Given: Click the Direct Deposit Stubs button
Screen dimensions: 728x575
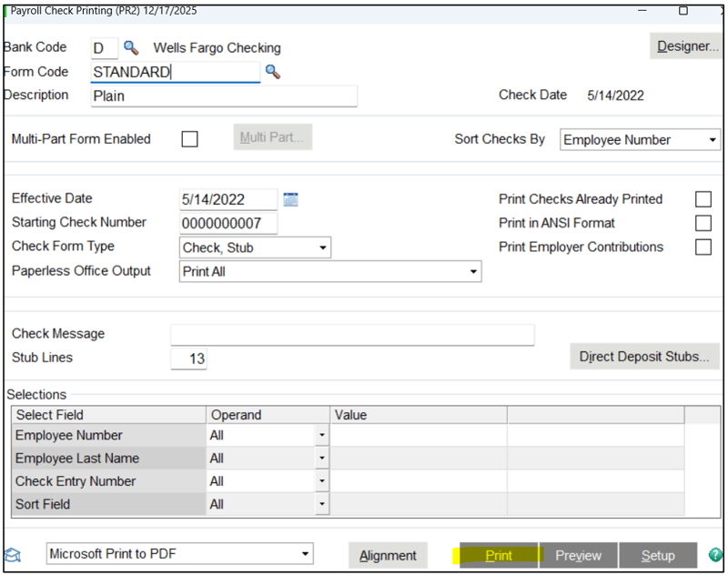Looking at the screenshot, I should pyautogui.click(x=644, y=357).
